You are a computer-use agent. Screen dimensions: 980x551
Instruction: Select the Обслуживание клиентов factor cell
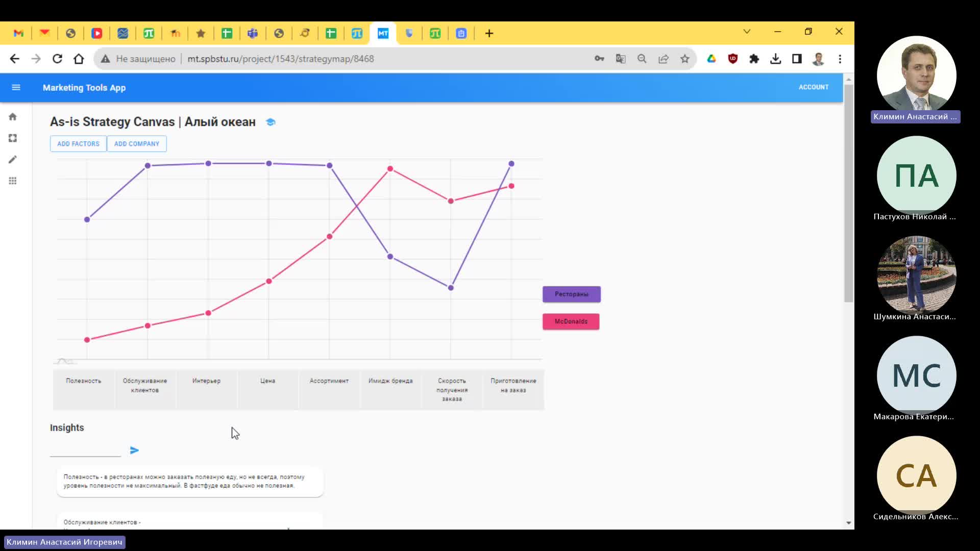pos(145,390)
